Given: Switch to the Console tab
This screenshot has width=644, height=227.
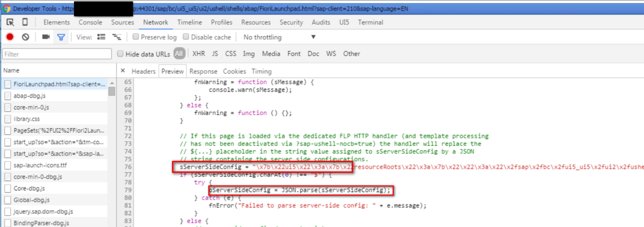Looking at the screenshot, I should [90, 22].
